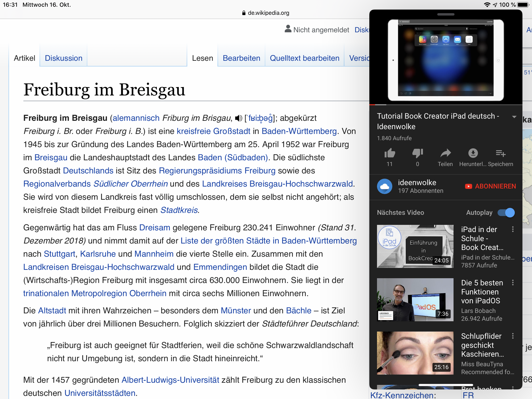Tap the thumbs-up like icon
The width and height of the screenshot is (532, 399).
coord(390,153)
